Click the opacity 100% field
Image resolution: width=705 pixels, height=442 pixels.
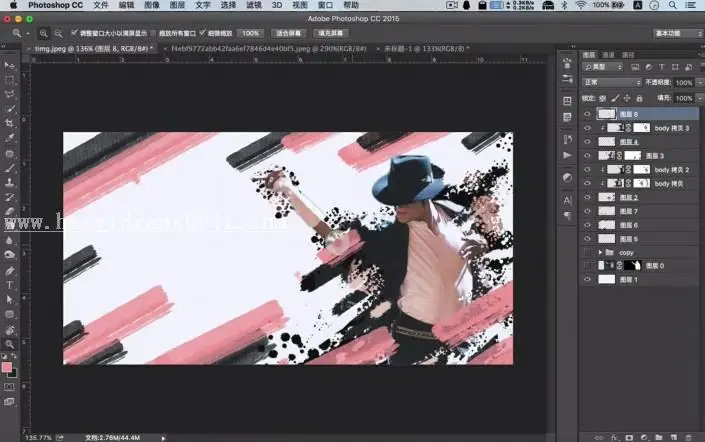tap(684, 82)
